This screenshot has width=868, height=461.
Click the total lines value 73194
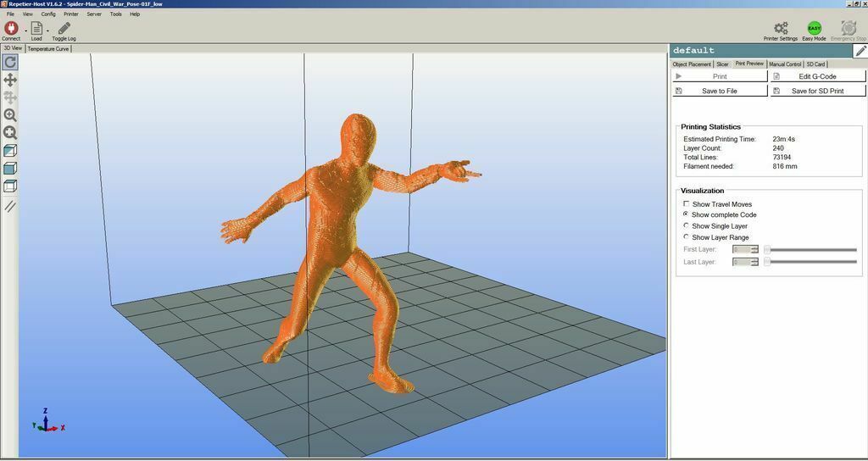[781, 157]
